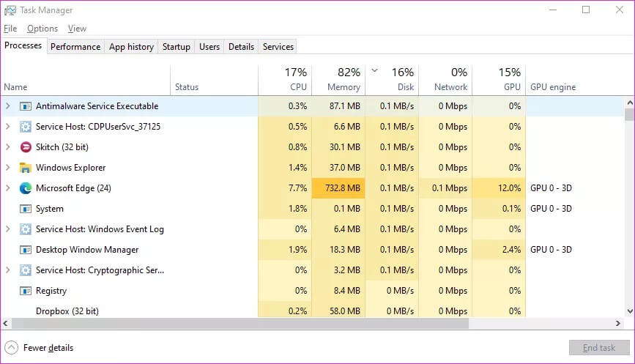Select the Processes tab
The image size is (635, 364).
[23, 45]
